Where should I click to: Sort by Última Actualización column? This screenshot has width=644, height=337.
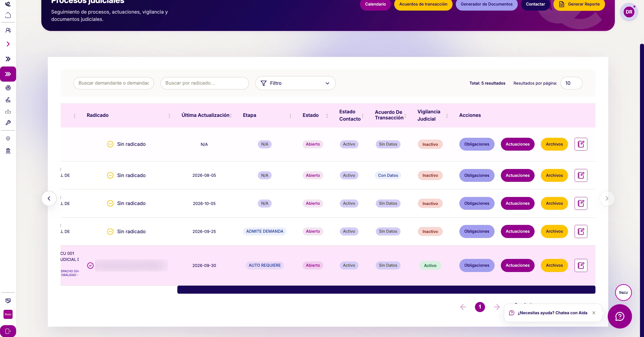point(231,116)
